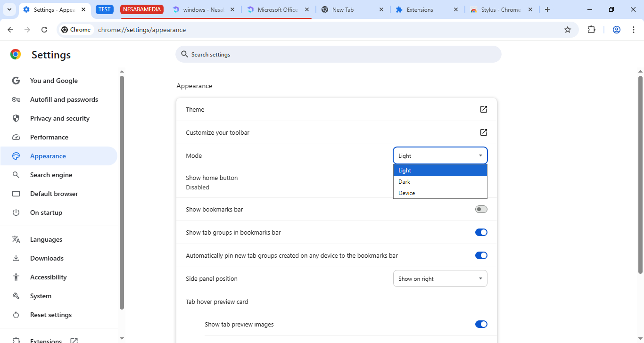Open Chrome's three-dot menu
The height and width of the screenshot is (343, 644).
point(633,30)
